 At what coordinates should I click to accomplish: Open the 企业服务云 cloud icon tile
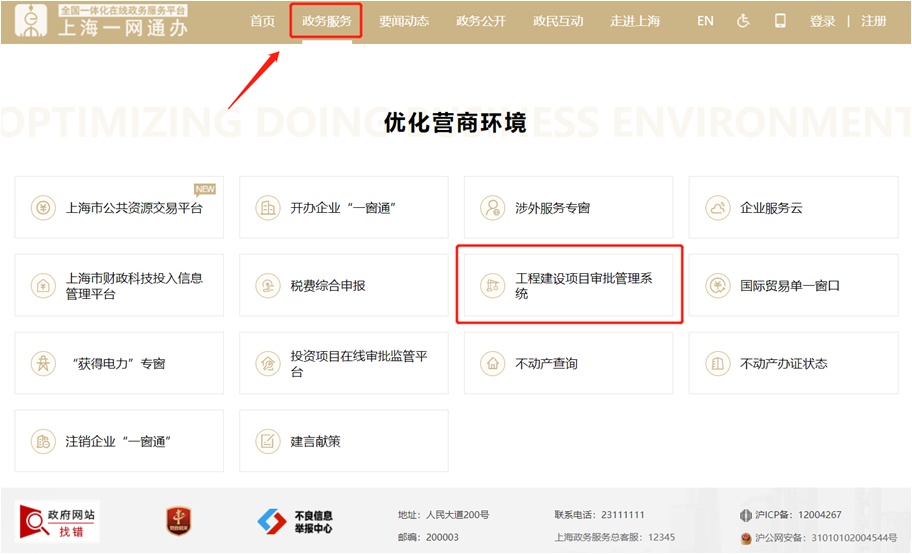tap(718, 208)
